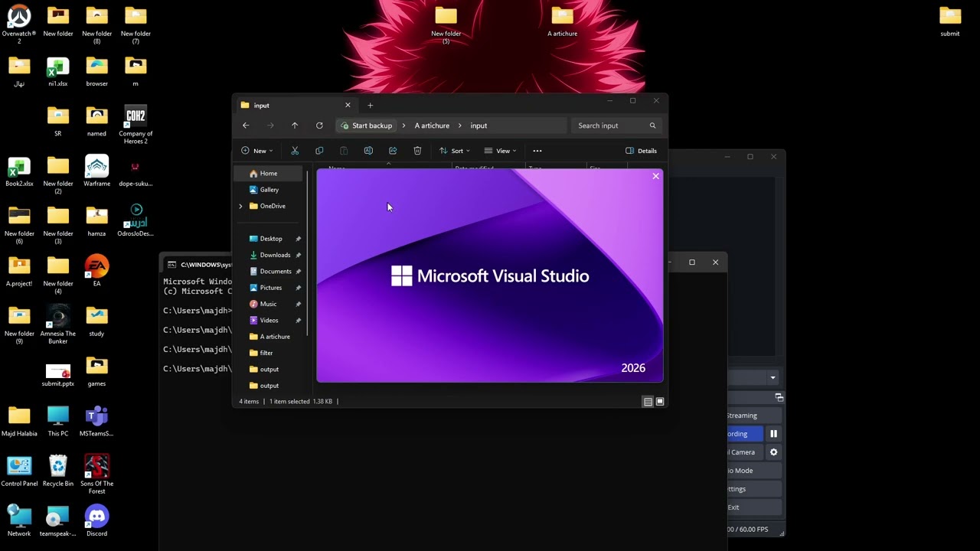This screenshot has width=980, height=551.
Task: Open This PC desktop icon
Action: [x=58, y=421]
